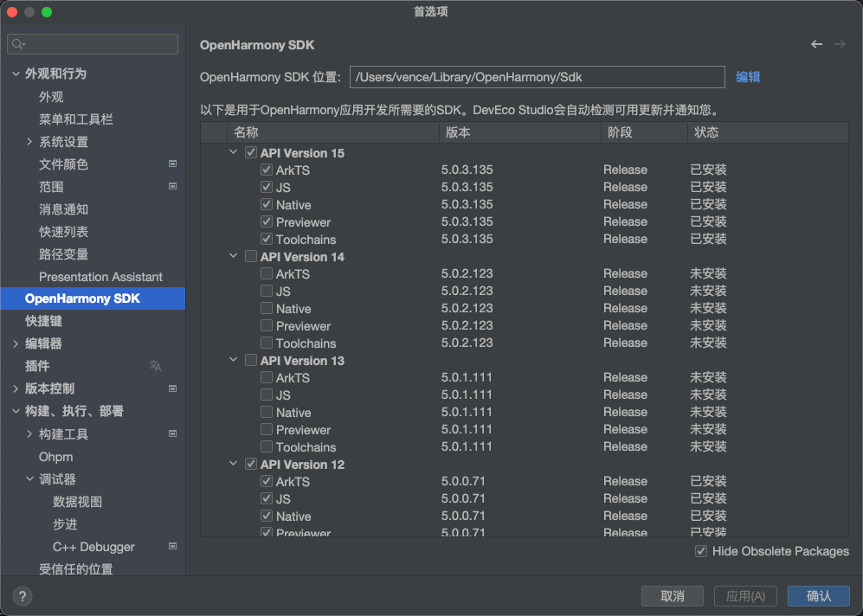863x616 pixels.
Task: Collapse the API Version 14 group
Action: click(234, 256)
